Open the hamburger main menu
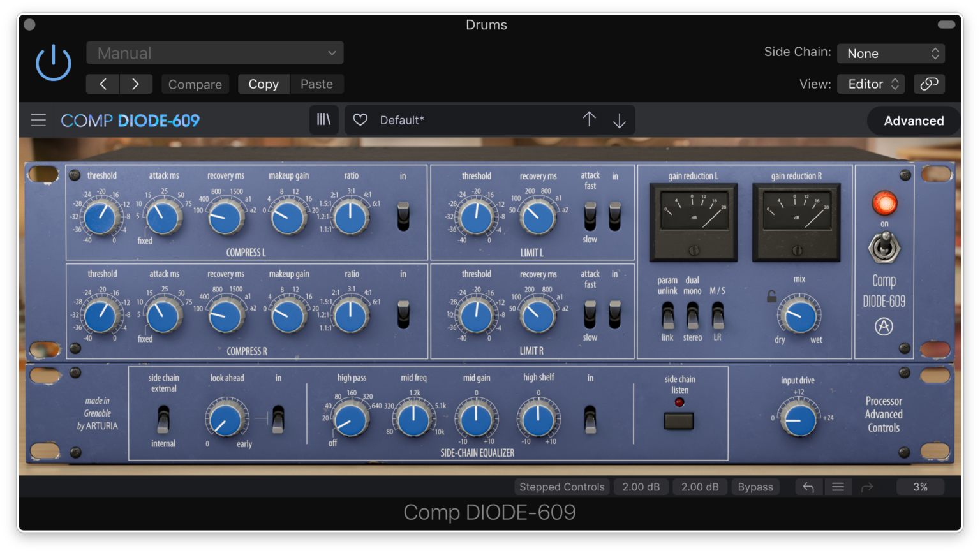 tap(38, 120)
